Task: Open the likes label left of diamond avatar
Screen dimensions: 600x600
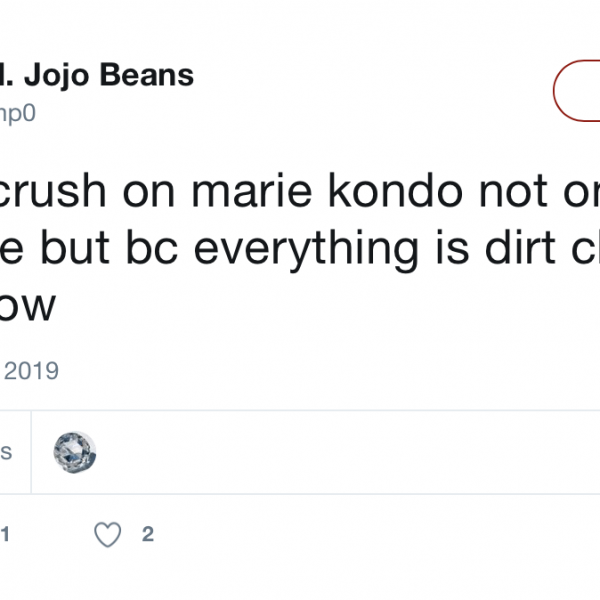Action: [5, 452]
